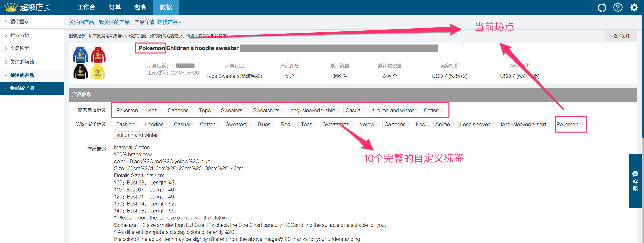Click 关注的产品 breadcrumb link
The width and height of the screenshot is (644, 243).
[81, 22]
